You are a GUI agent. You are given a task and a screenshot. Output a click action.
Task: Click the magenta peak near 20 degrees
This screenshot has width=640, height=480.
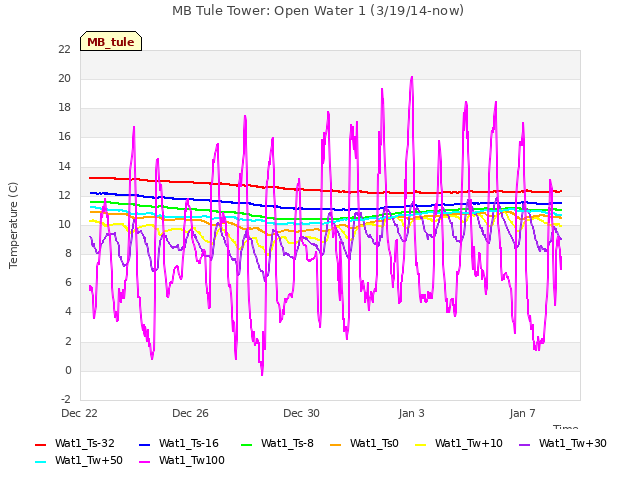(411, 77)
